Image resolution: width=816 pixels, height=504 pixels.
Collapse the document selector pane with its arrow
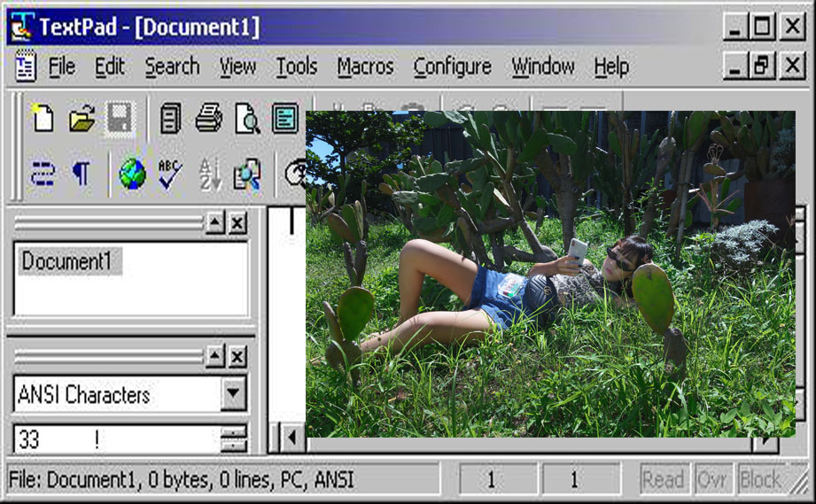pos(215,223)
